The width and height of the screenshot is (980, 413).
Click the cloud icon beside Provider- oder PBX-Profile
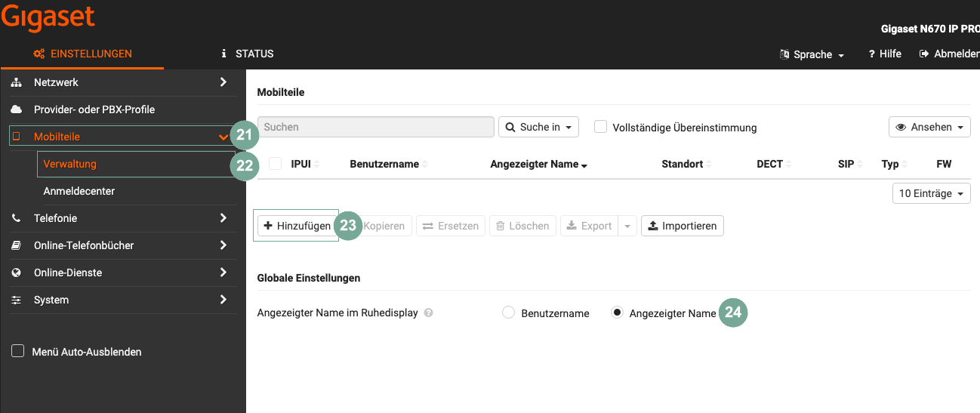[x=17, y=109]
